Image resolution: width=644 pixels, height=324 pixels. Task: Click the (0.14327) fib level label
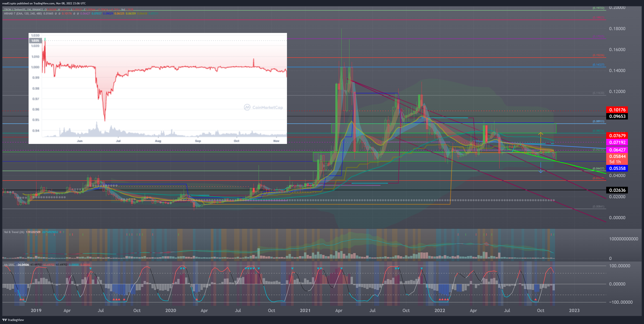coord(598,65)
